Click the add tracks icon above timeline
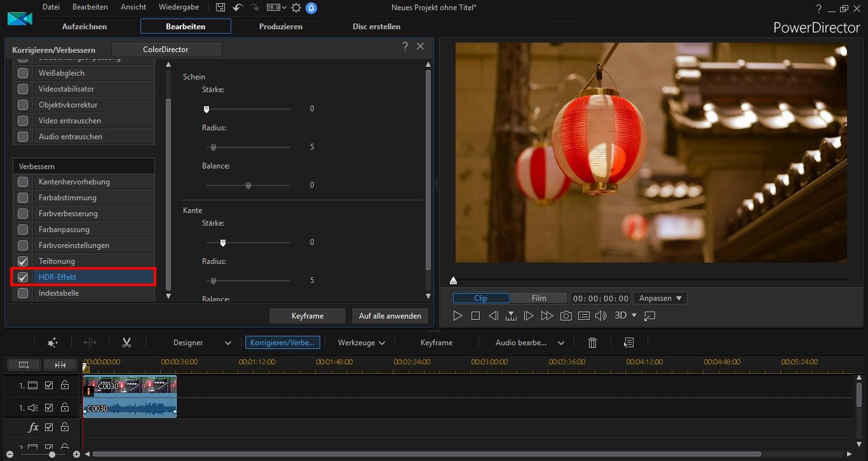The width and height of the screenshot is (868, 461). pos(24,365)
